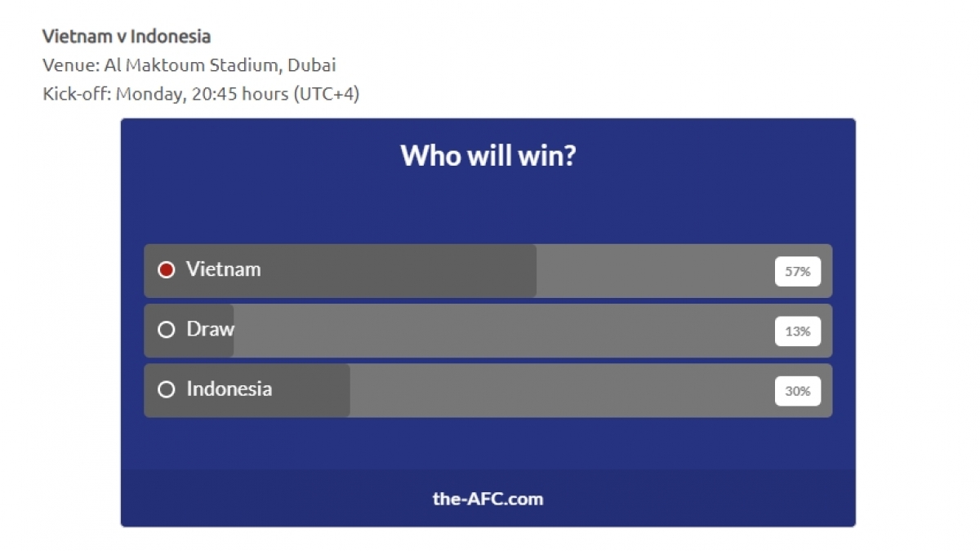This screenshot has width=980, height=551.
Task: Click the empty part of Vietnam bar
Action: 653,271
